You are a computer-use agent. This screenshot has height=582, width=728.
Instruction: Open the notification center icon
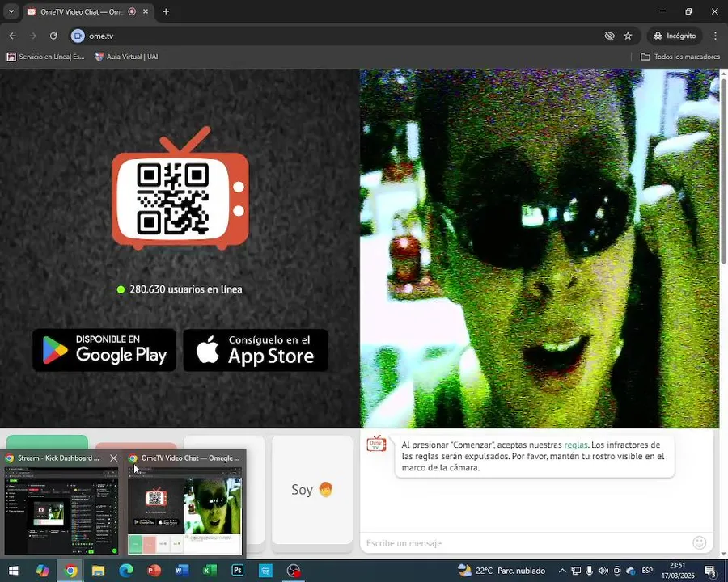[x=710, y=571]
